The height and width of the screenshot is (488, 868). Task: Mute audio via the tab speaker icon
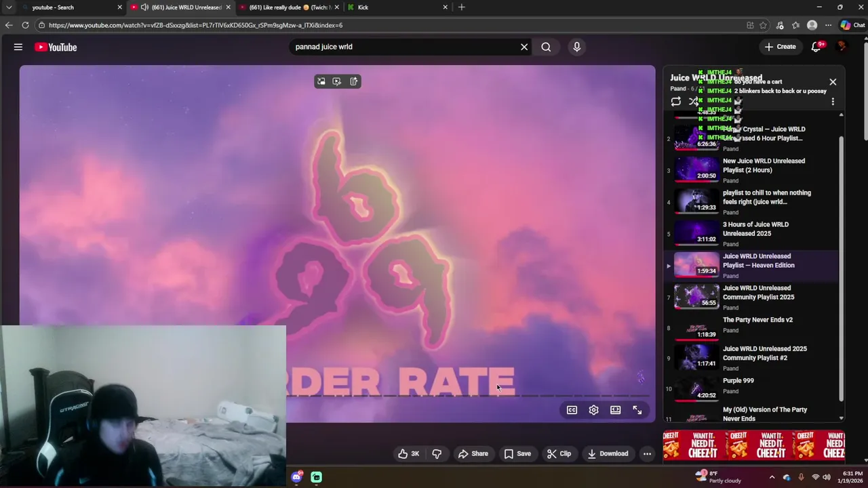[144, 7]
